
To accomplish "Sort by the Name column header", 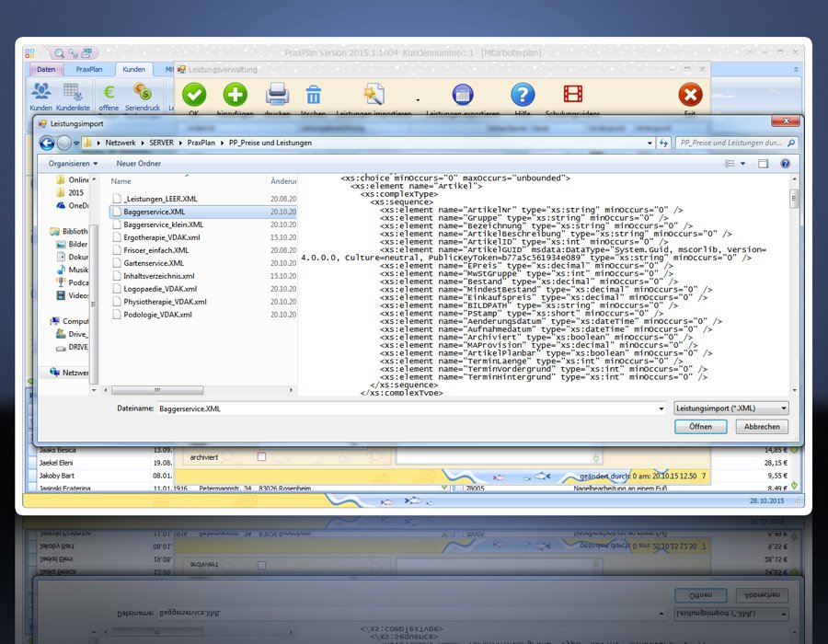I will coord(121,181).
